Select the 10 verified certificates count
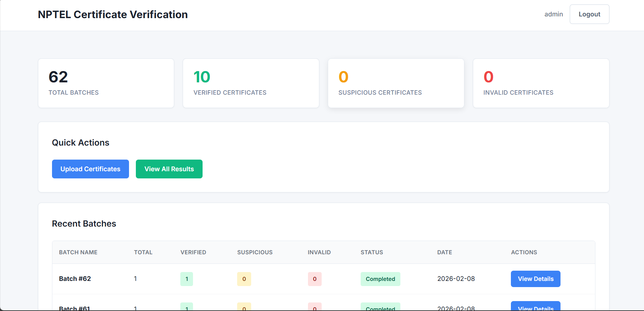This screenshot has height=311, width=644. click(202, 77)
